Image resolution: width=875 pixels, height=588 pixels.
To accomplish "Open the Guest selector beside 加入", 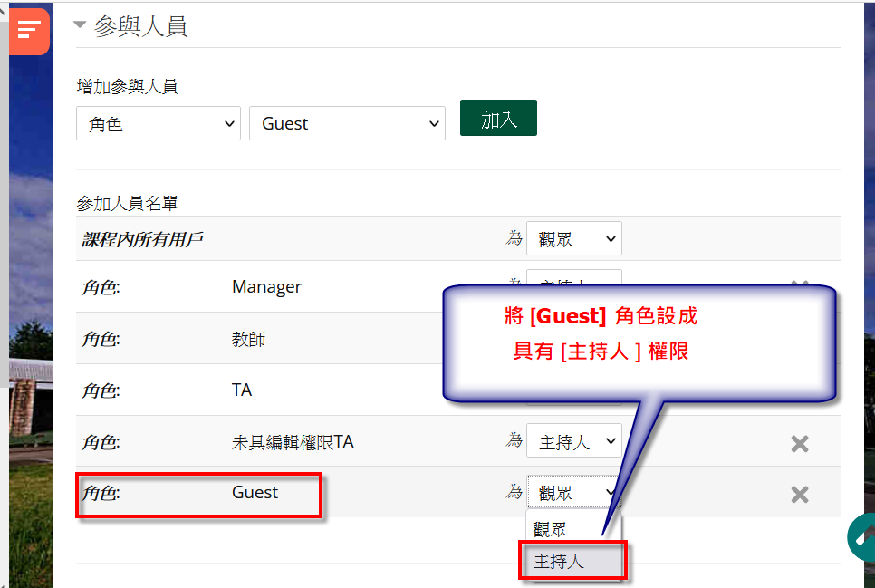I will click(x=347, y=124).
